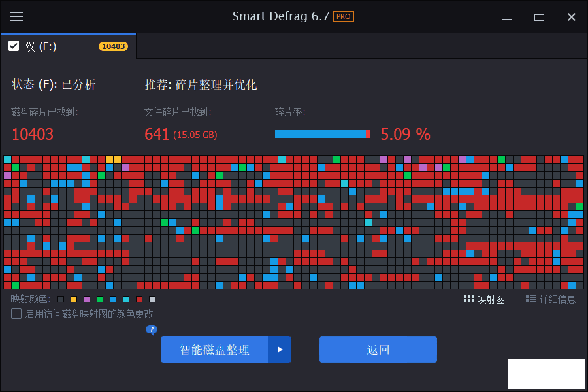This screenshot has width=588, height=392.
Task: Click the PRO badge beside the title
Action: 344,16
